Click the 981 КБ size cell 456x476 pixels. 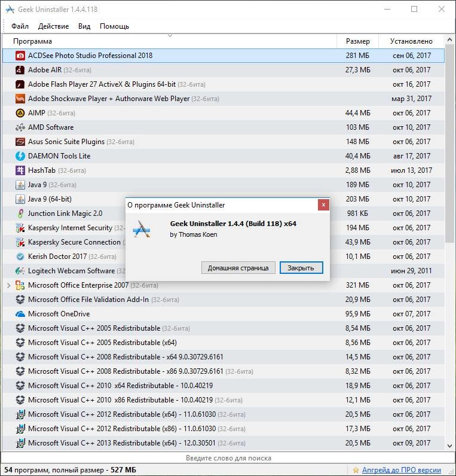point(357,213)
